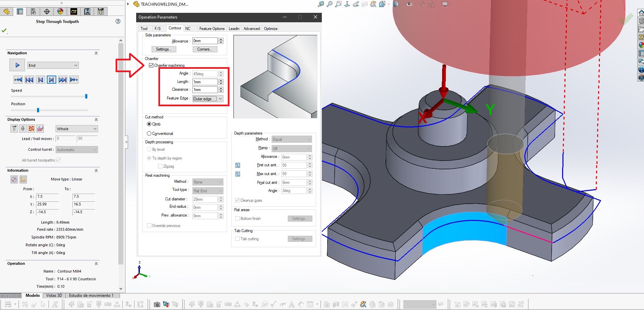Open the DisplayManager color-ball tab
644x310 pixels.
(60, 11)
